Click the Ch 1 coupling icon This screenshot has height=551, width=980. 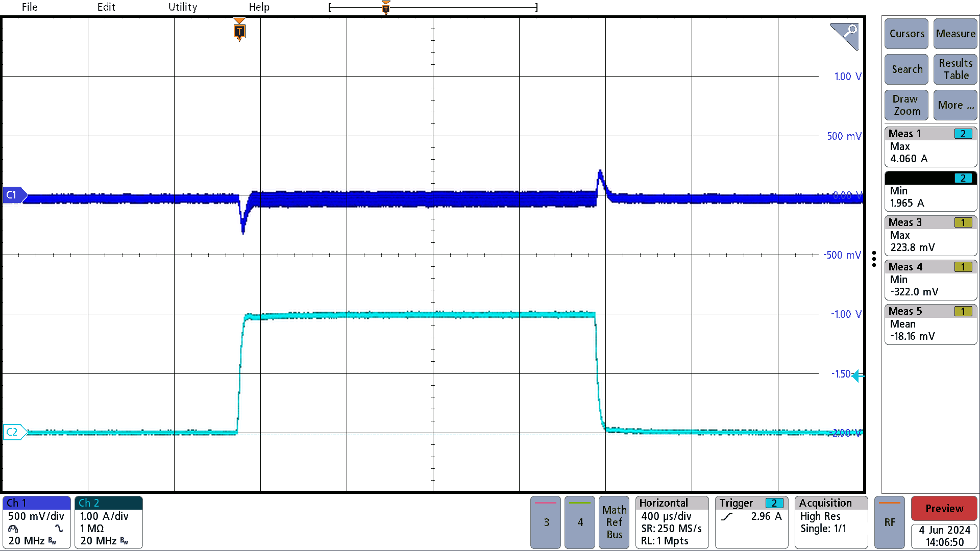(59, 529)
